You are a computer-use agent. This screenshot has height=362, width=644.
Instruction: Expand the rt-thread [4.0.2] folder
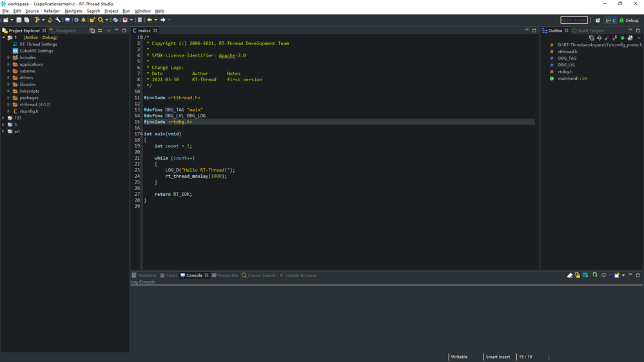point(8,104)
